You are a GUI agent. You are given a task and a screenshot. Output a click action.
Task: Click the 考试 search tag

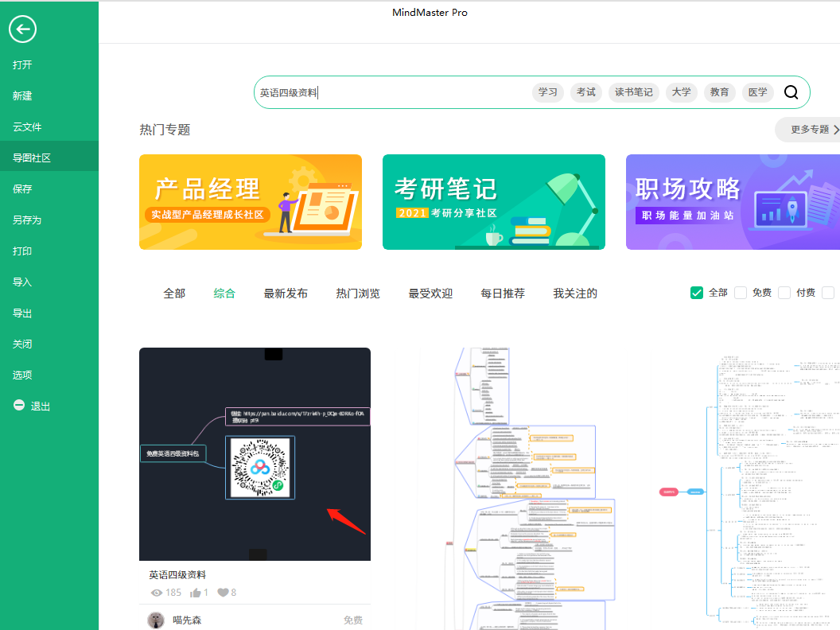coord(586,92)
